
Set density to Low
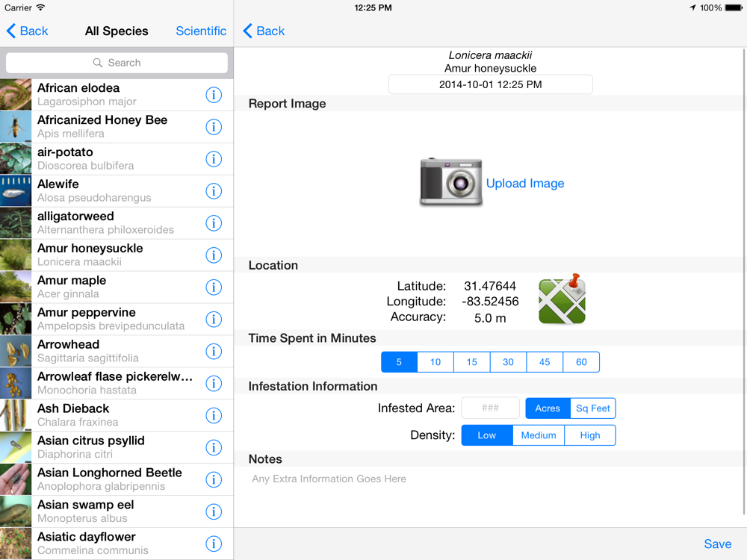tap(487, 435)
